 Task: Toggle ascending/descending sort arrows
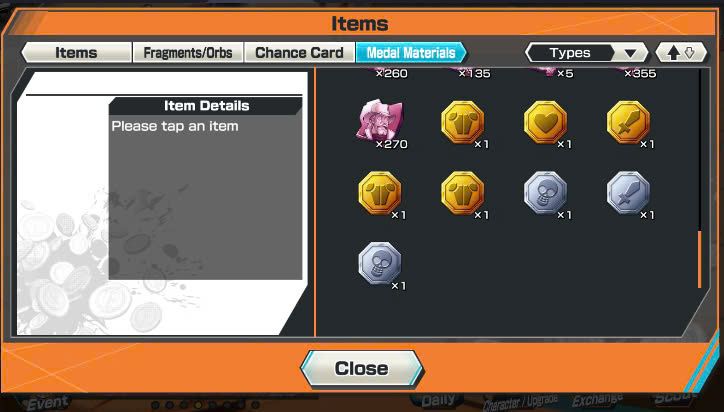coord(682,53)
